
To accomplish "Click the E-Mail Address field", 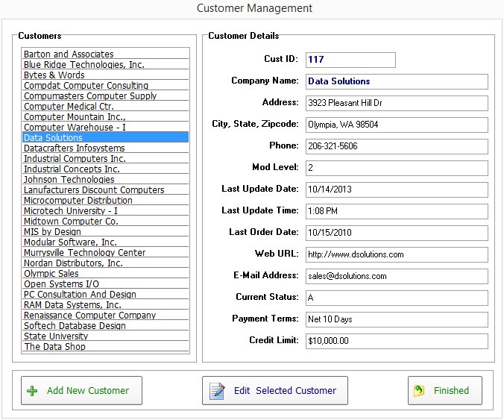I will click(x=395, y=276).
